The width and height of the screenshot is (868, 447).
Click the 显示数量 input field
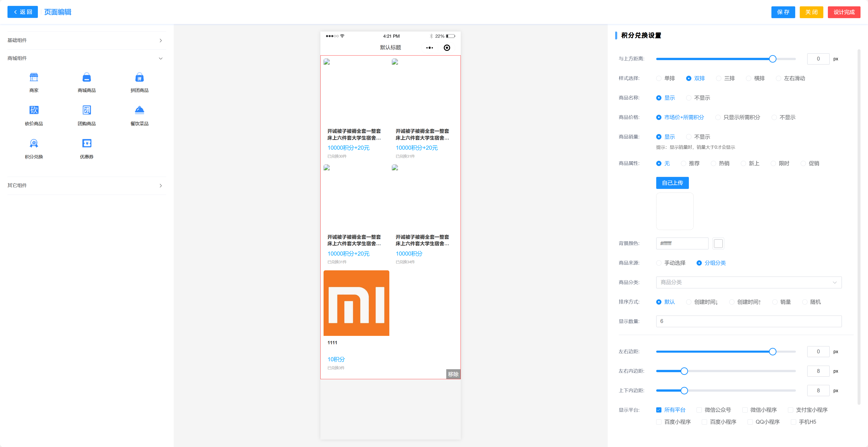click(748, 321)
